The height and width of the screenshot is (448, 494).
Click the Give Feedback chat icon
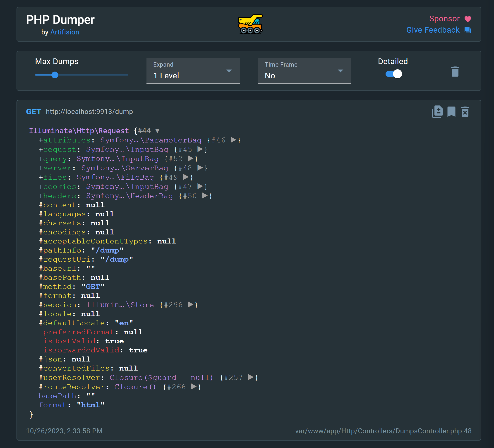(468, 30)
